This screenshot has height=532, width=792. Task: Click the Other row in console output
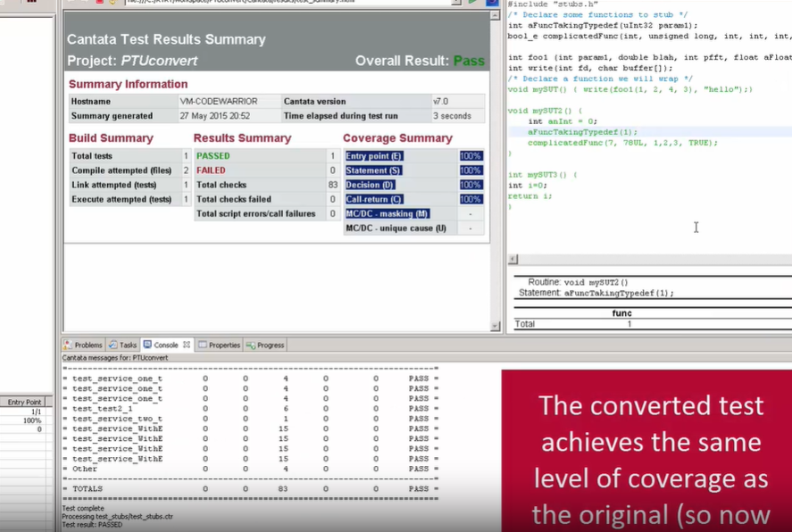pyautogui.click(x=251, y=469)
